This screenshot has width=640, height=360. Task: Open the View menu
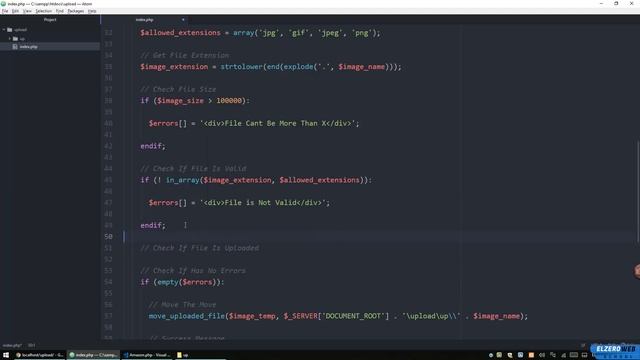27,11
